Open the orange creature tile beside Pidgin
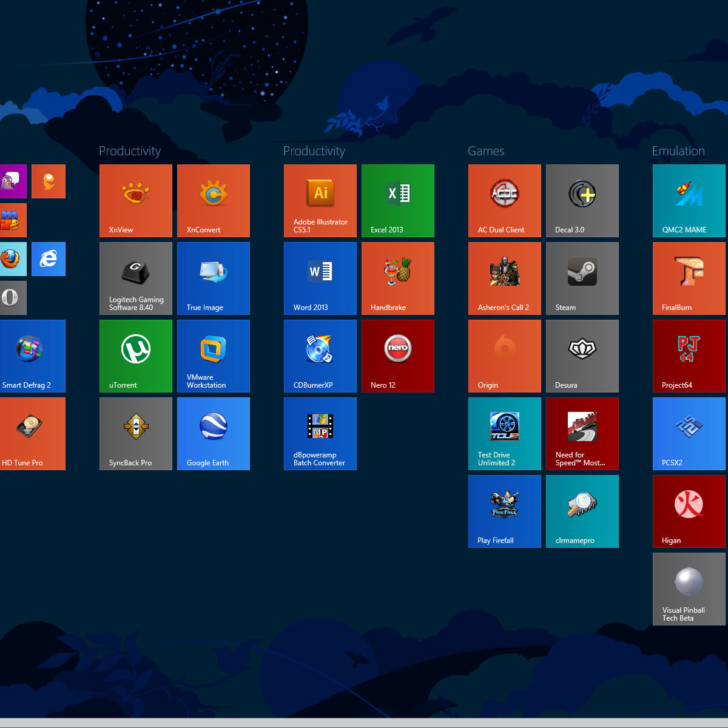Viewport: 728px width, 728px height. [x=49, y=181]
